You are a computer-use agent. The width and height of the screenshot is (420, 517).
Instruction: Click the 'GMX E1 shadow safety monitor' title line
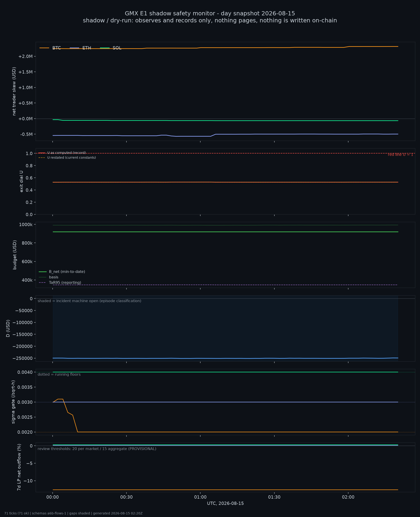[x=210, y=13]
